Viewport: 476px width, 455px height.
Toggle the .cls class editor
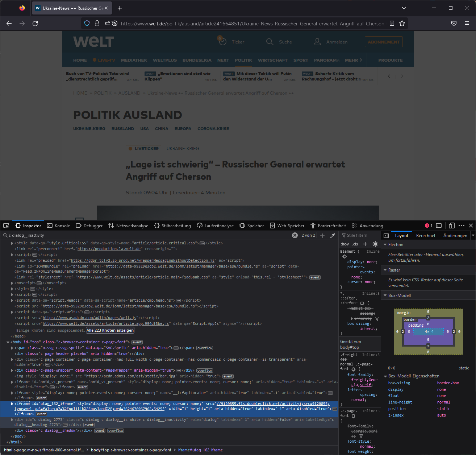[355, 244]
